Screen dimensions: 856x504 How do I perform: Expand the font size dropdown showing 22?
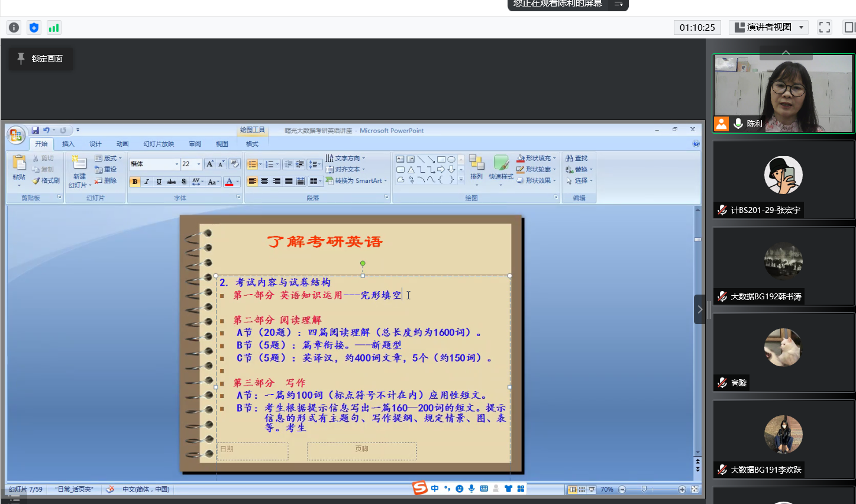[x=199, y=164]
